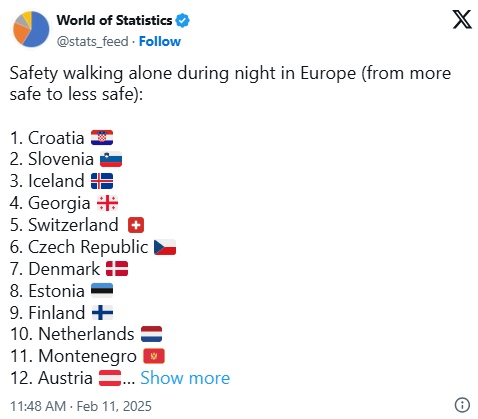Click the Switzerland flag emoji
Viewport: 478px width, 419px height.
pos(136,225)
